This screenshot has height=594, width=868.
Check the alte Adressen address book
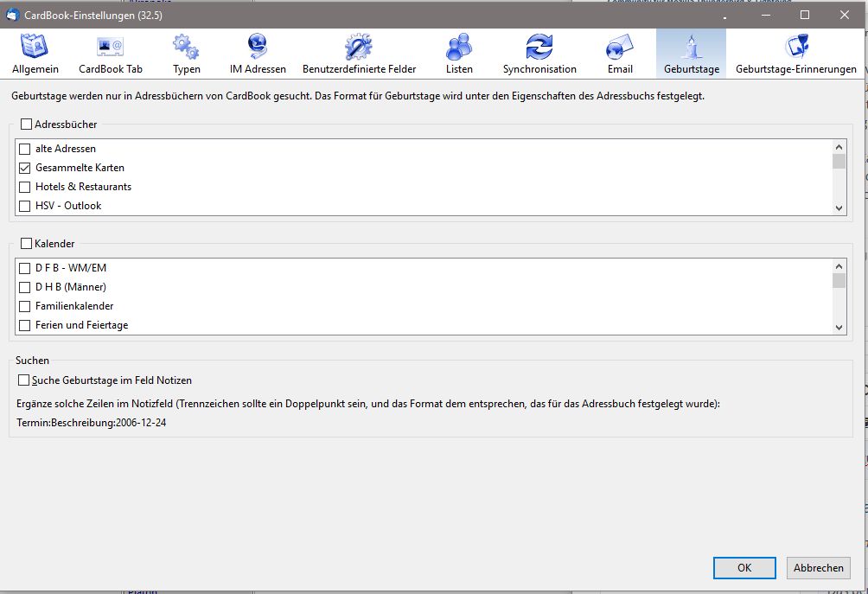point(24,149)
